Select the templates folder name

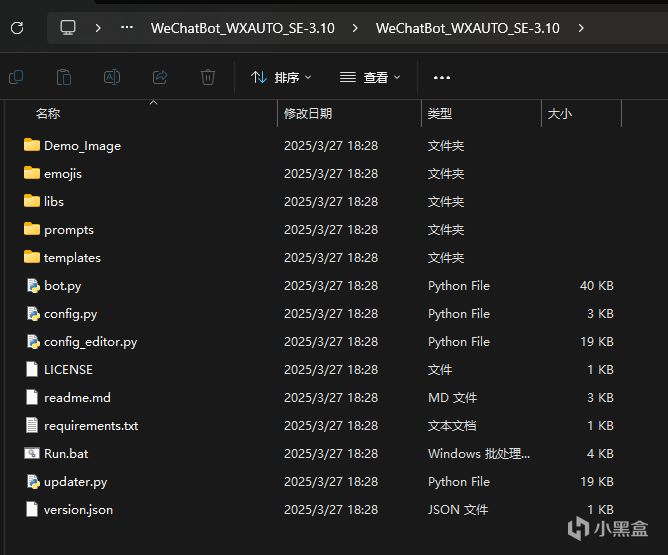click(72, 258)
